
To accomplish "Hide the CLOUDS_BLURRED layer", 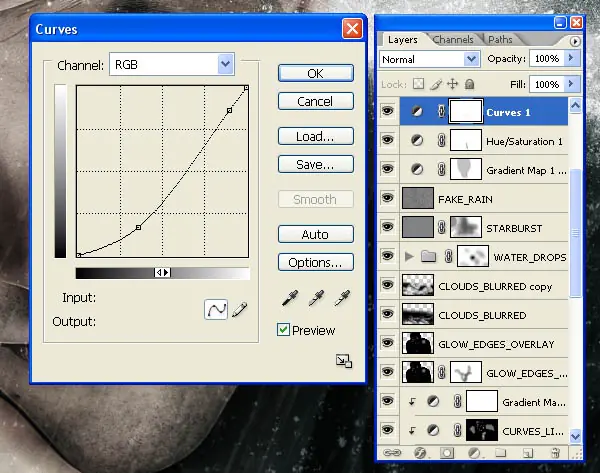I will pos(388,314).
